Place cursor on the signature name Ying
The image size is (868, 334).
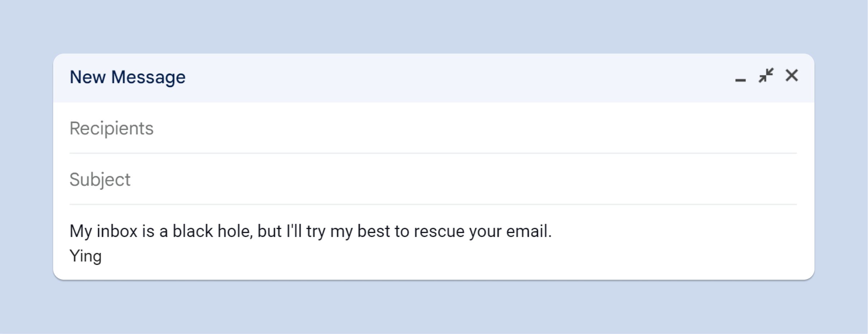pyautogui.click(x=85, y=256)
